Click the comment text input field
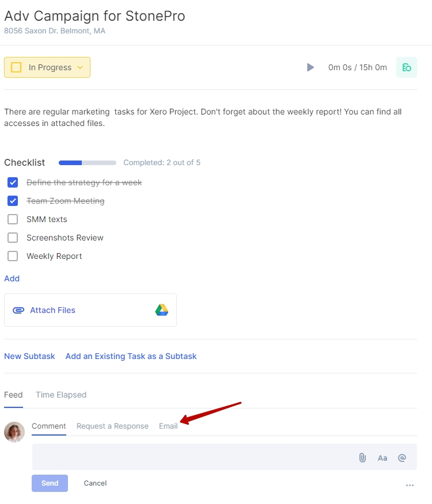432x504 pixels. [225, 457]
